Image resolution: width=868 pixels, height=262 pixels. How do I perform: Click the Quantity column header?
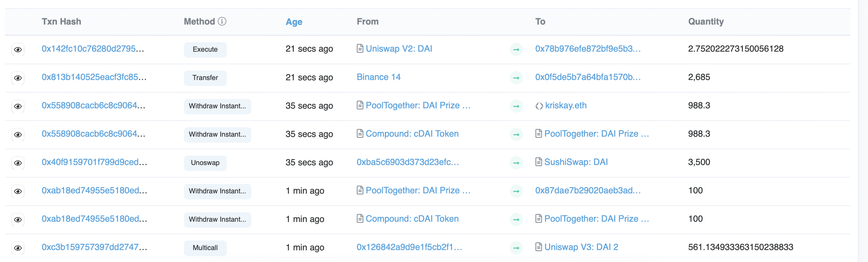point(706,22)
